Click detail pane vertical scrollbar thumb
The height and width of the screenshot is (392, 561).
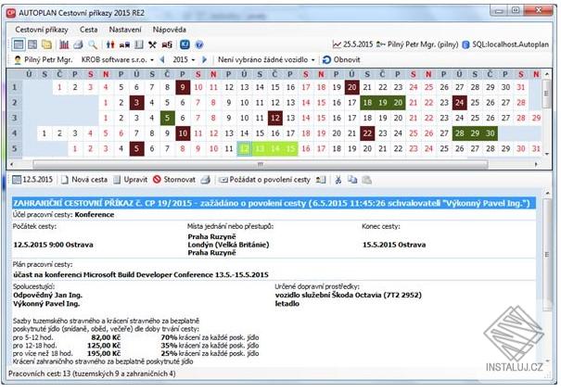(x=546, y=254)
